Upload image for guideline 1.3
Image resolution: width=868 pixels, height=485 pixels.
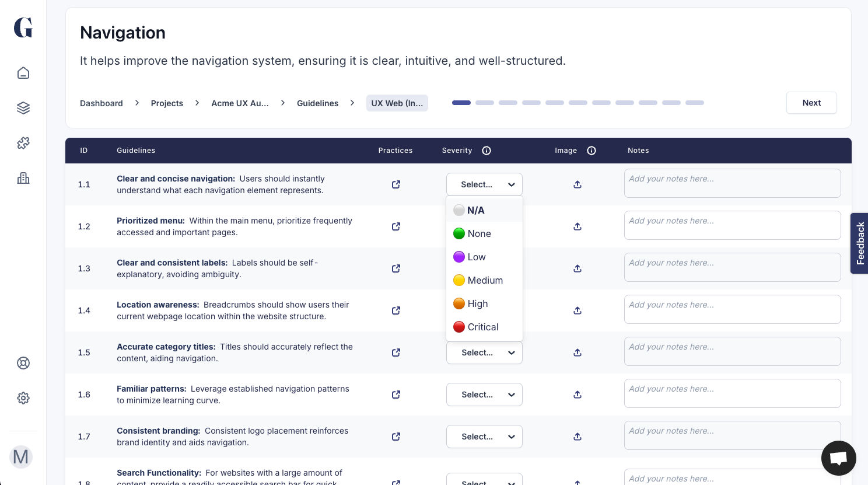(577, 268)
